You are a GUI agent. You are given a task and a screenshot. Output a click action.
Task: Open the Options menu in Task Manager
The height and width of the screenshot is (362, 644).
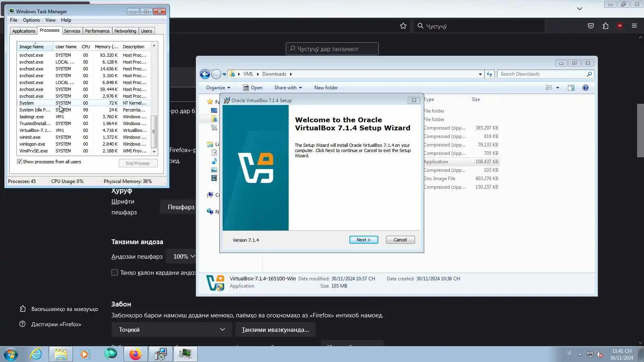coord(31,20)
